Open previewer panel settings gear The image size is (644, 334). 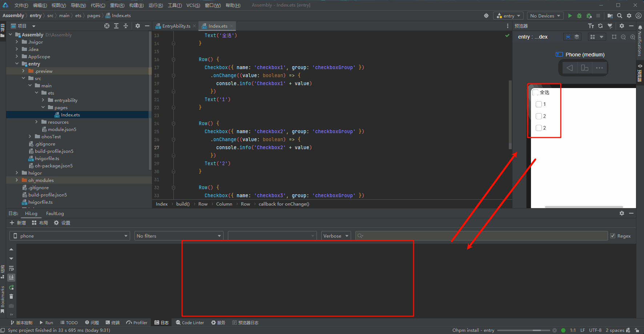(622, 26)
